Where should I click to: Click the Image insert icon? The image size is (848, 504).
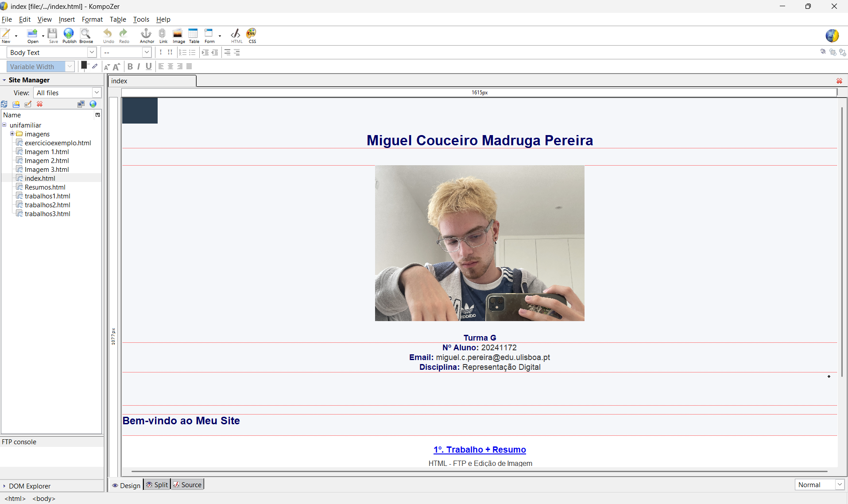click(x=178, y=34)
